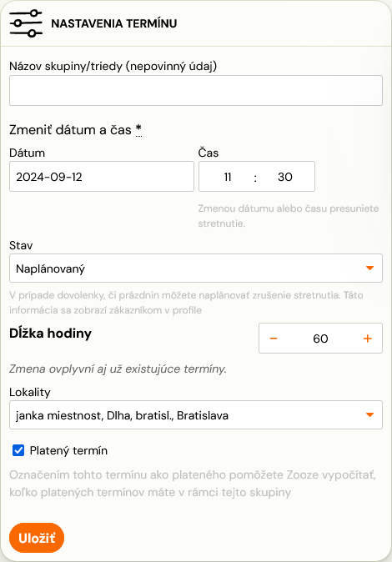Image resolution: width=392 pixels, height=562 pixels.
Task: Click the hour value 11 in Čas
Action: coord(228,177)
